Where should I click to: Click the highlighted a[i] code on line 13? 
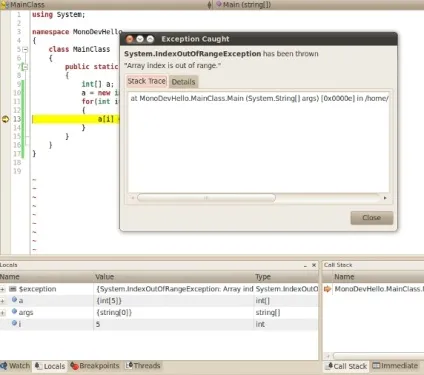point(106,119)
